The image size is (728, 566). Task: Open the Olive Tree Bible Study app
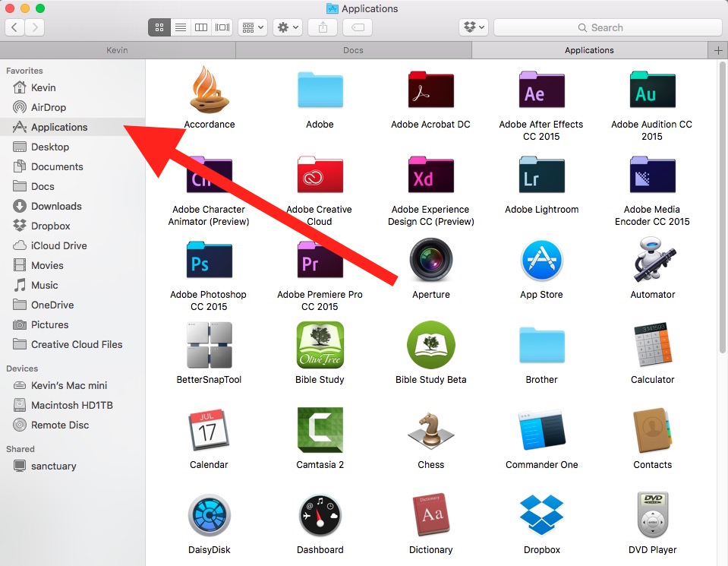[x=320, y=345]
